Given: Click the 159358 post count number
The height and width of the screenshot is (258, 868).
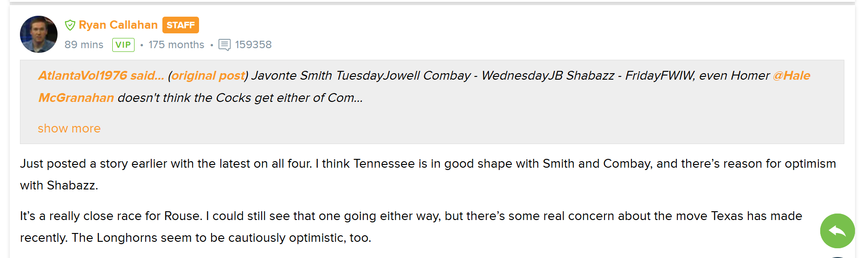Looking at the screenshot, I should click(253, 45).
